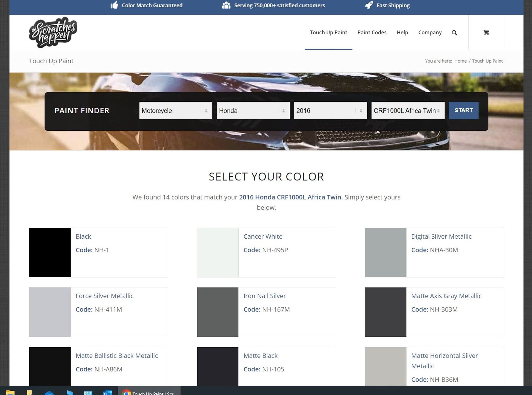532x395 pixels.
Task: Select the Matte Black NH-105 swatch
Action: point(218,367)
